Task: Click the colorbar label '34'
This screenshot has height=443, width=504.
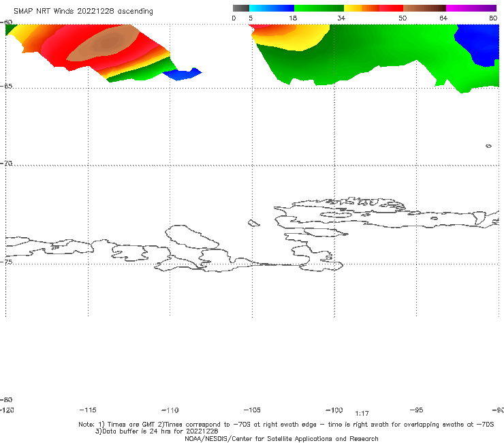Action: point(341,18)
